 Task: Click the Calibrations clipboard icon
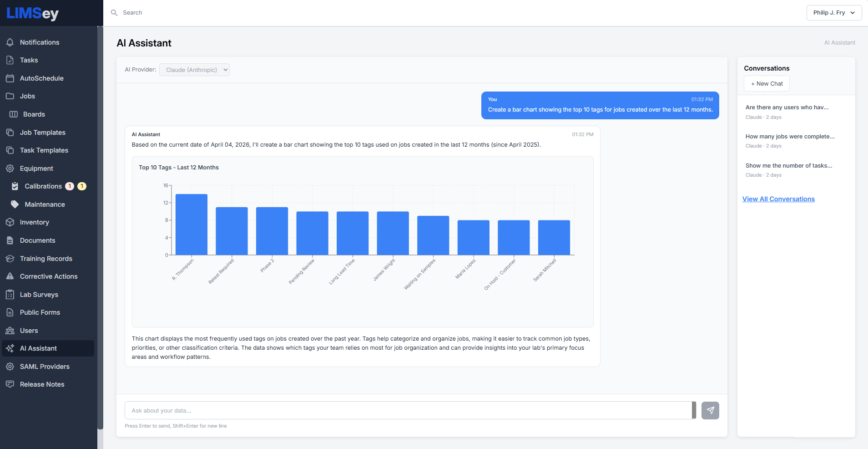[x=15, y=186]
